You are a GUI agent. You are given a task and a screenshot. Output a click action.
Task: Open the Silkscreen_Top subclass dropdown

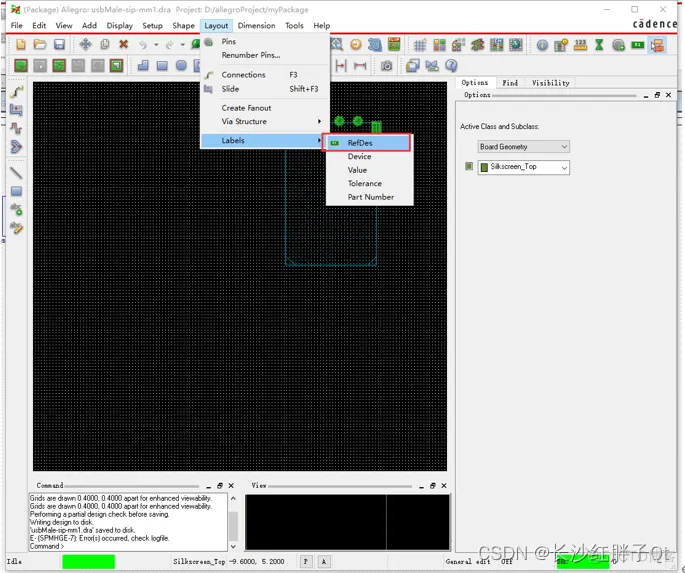point(523,167)
